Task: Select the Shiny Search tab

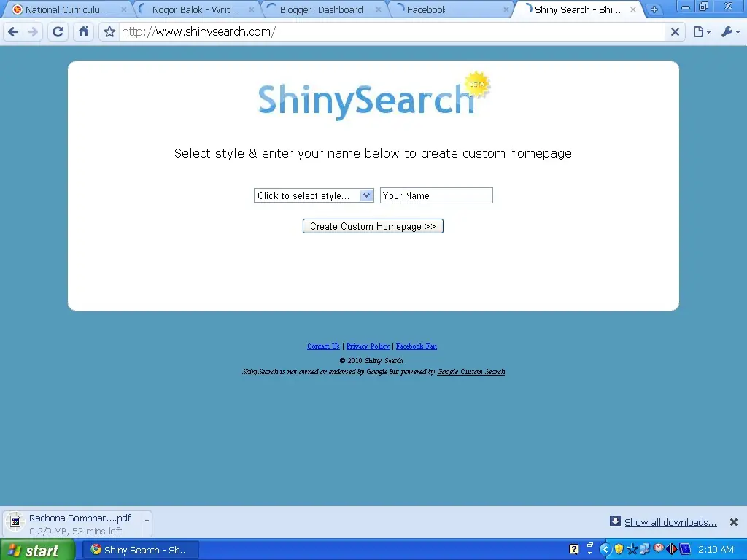Action: [578, 9]
